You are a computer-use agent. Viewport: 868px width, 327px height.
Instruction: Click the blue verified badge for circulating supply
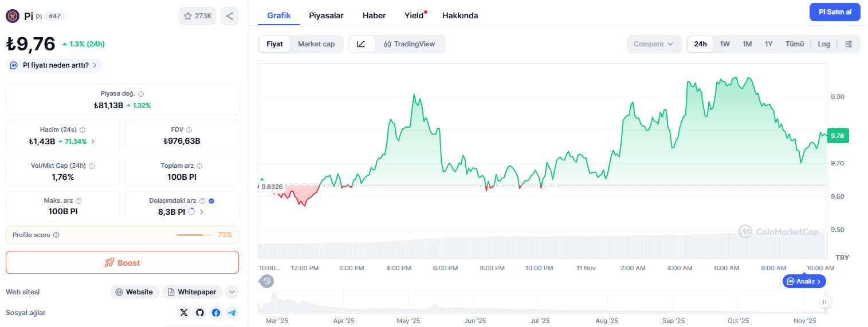pyautogui.click(x=211, y=201)
